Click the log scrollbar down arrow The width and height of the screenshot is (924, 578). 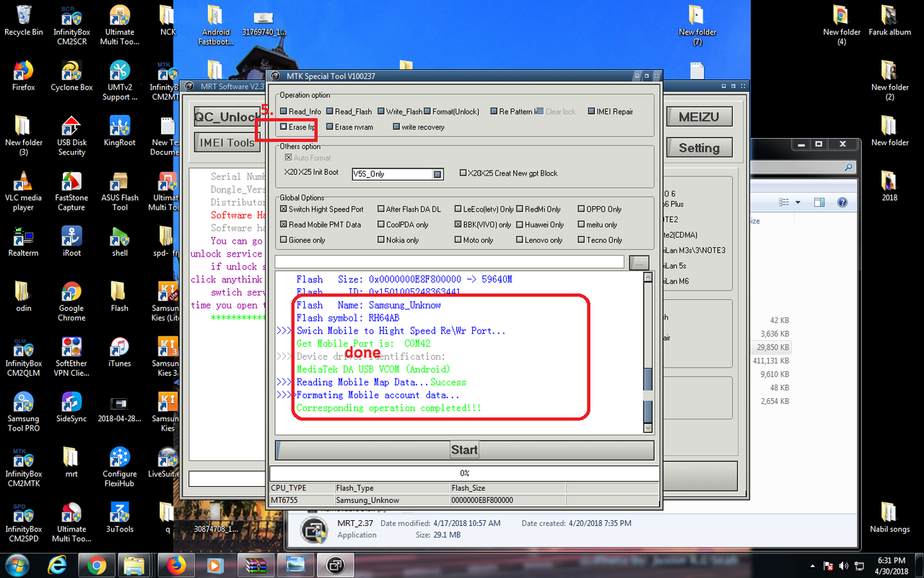pyautogui.click(x=648, y=428)
